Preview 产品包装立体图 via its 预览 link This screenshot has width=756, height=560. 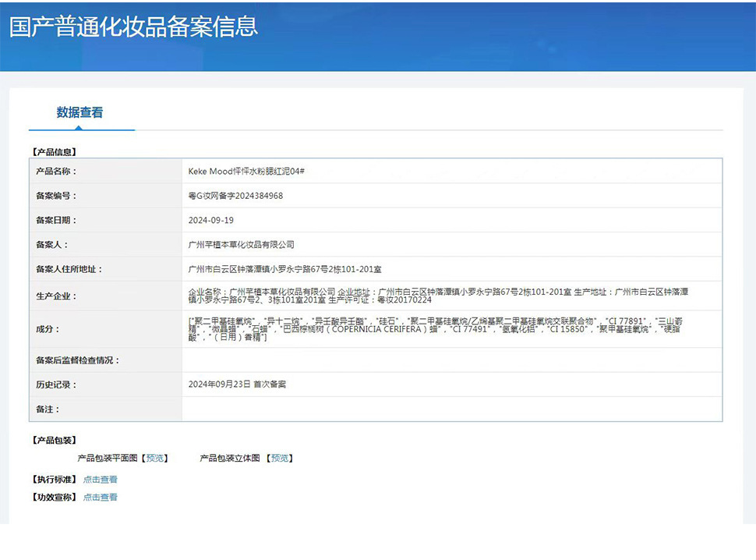(x=280, y=459)
